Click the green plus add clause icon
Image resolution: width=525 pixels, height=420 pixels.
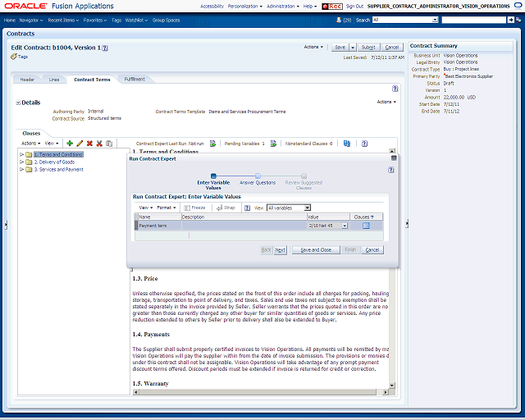point(70,144)
